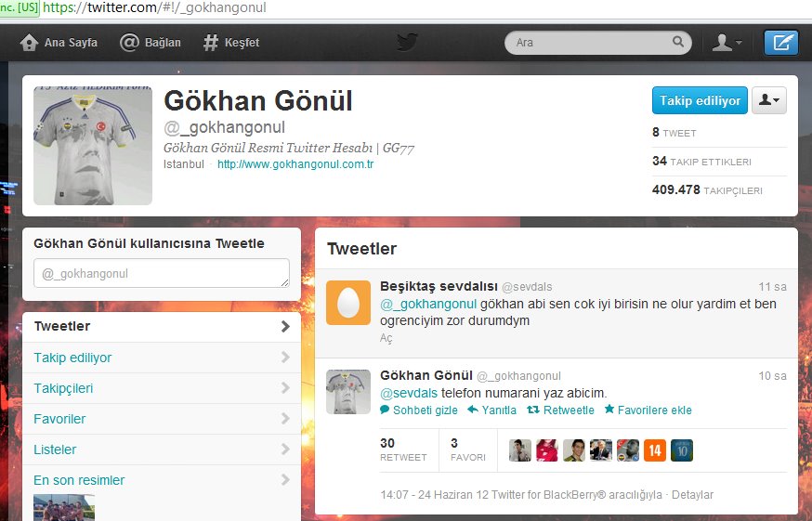Viewport: 812px width, 521px height.
Task: Select Tweetler in the sidebar
Action: point(162,326)
